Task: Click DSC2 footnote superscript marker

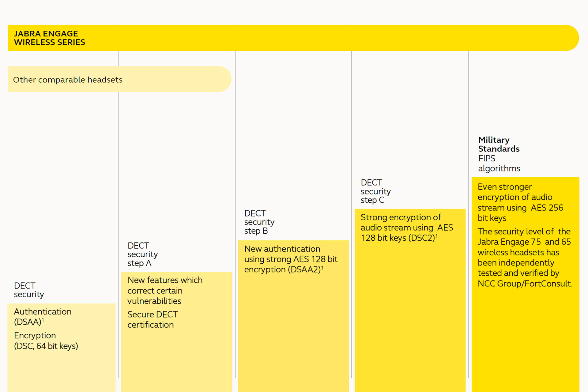Action: (x=436, y=236)
